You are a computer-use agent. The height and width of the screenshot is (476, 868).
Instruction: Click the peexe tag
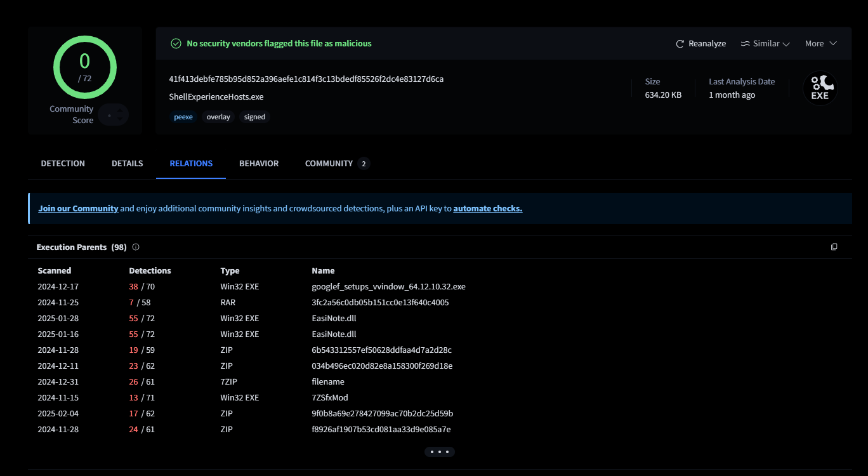[x=183, y=117]
